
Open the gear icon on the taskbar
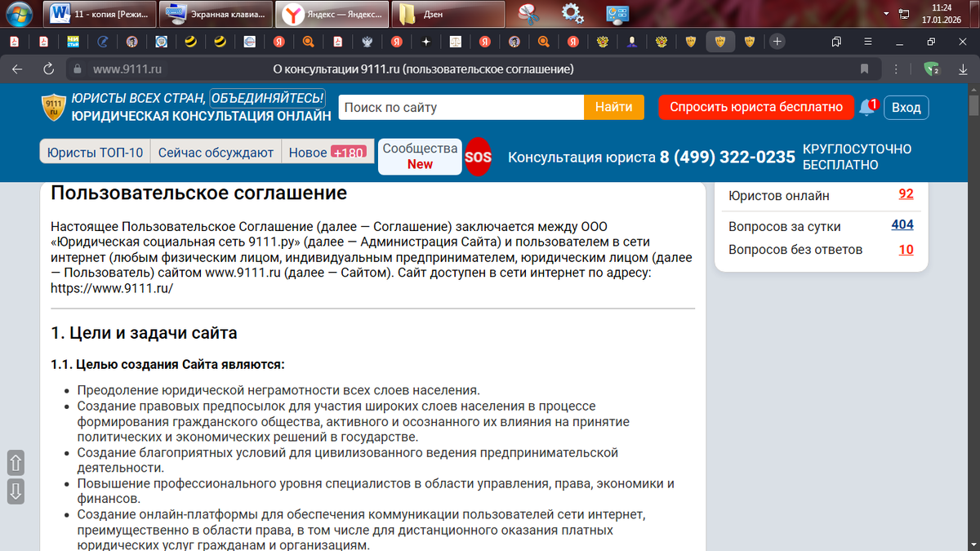pyautogui.click(x=573, y=14)
